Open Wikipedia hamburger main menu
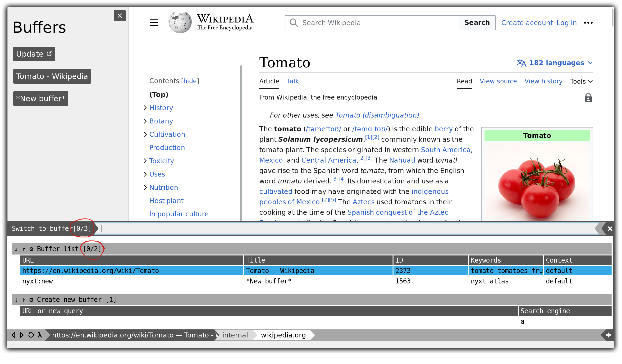Image resolution: width=622 pixels, height=364 pixels. [154, 23]
